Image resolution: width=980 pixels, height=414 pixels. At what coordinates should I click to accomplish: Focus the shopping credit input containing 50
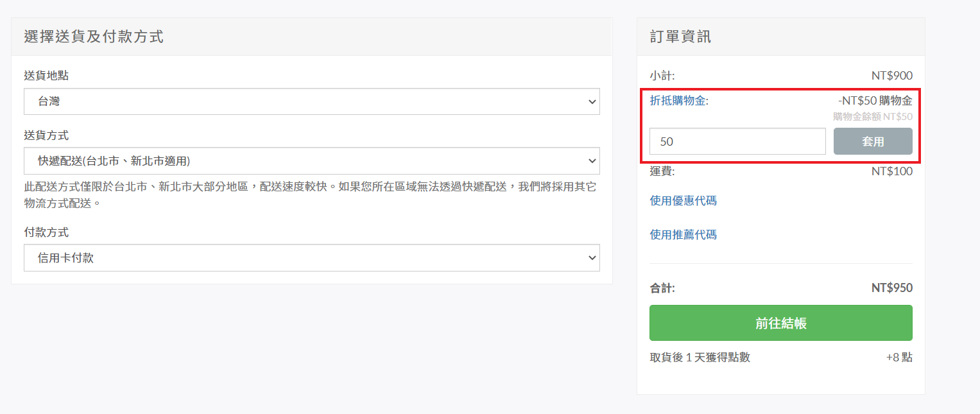(x=737, y=141)
